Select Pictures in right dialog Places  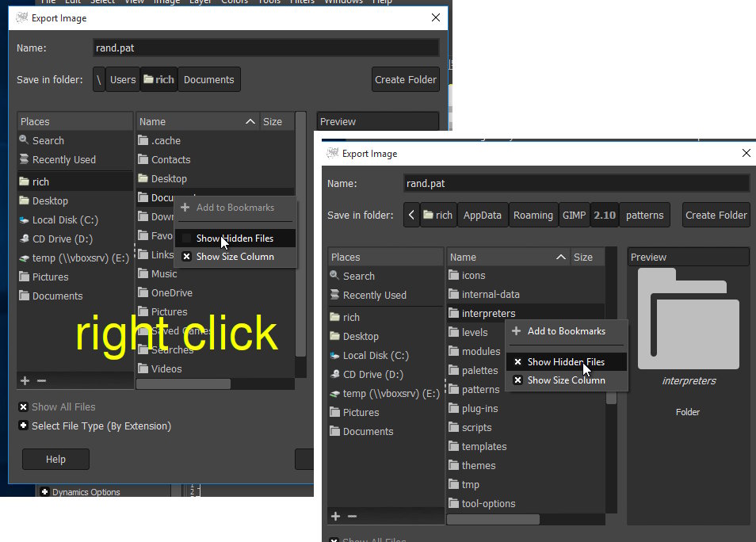[x=385, y=412]
